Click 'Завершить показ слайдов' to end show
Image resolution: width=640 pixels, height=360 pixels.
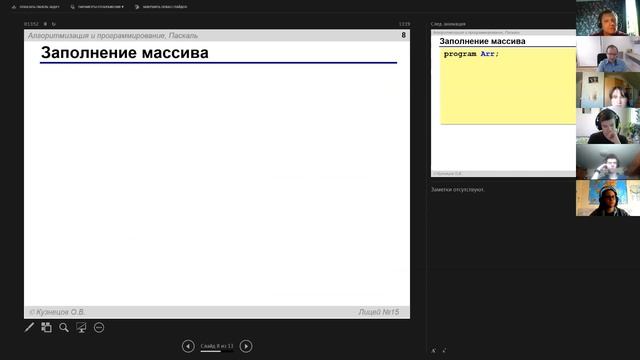161,7
